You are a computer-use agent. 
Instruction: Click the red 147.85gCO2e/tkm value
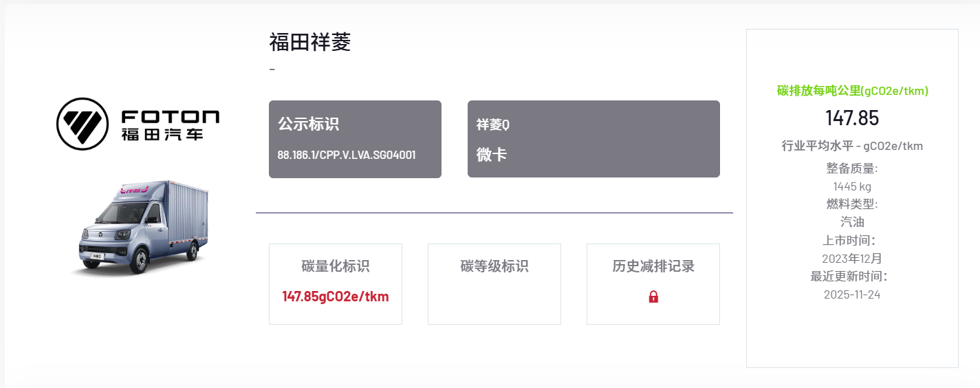336,297
